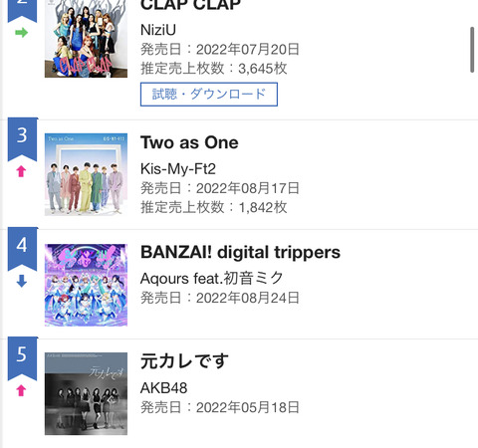Click the 試聴・ダウンロード button
Viewport: 478px width, 448px height.
(209, 95)
